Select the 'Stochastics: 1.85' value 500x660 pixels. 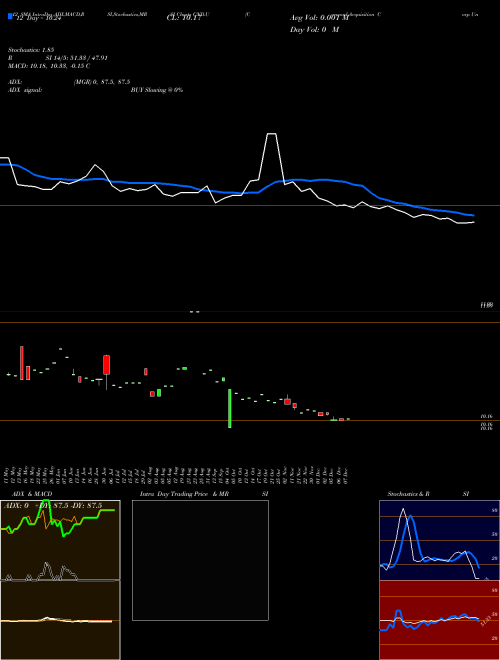31,50
